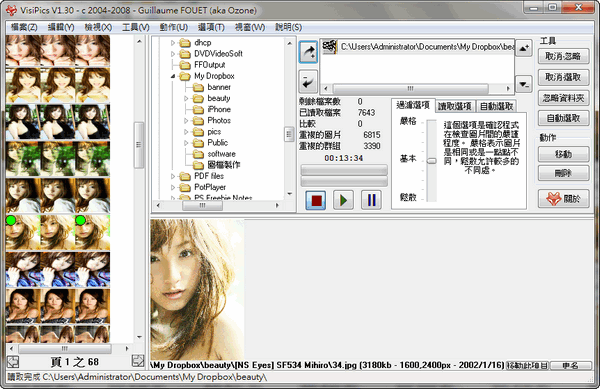Move the folder up in list
Image resolution: width=600 pixels, height=389 pixels.
pyautogui.click(x=524, y=48)
